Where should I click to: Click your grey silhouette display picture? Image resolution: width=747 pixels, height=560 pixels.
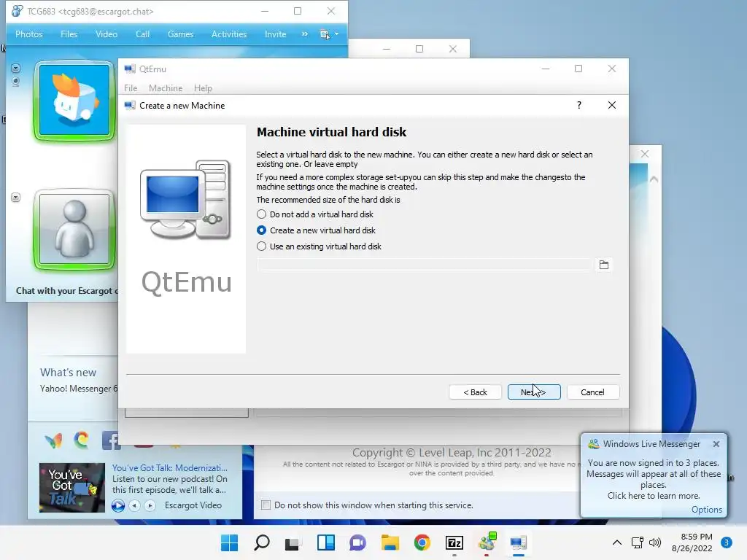click(x=74, y=230)
